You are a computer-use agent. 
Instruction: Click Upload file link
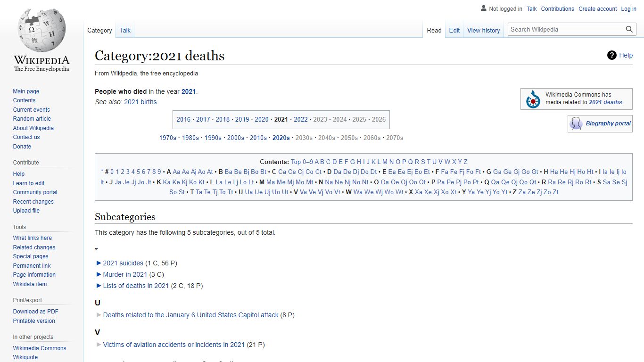[26, 211]
